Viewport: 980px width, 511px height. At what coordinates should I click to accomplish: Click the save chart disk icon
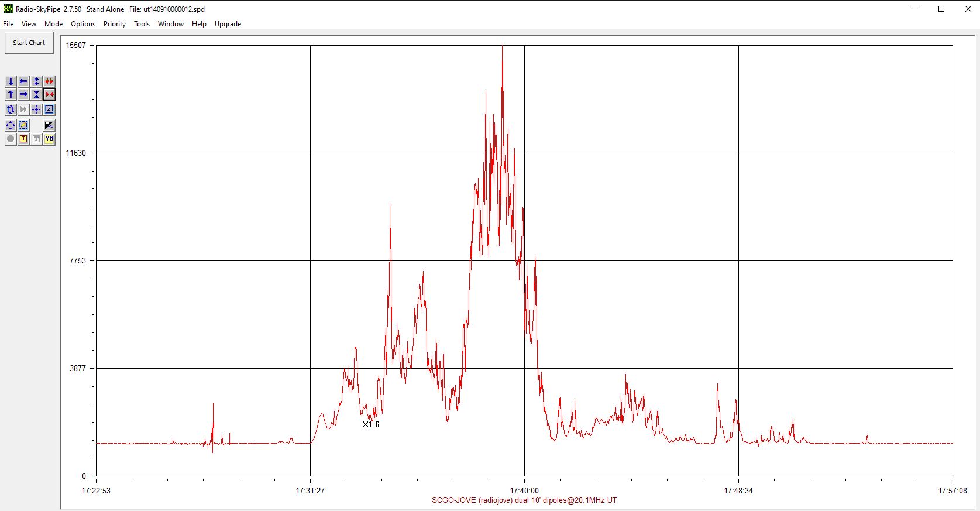pyautogui.click(x=49, y=125)
